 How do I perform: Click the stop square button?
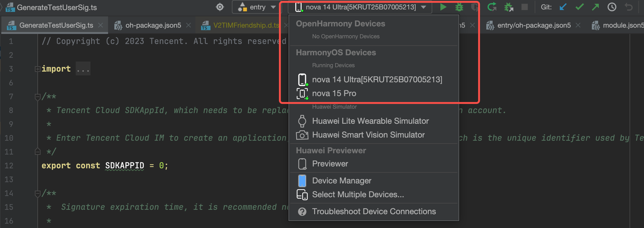click(x=525, y=7)
